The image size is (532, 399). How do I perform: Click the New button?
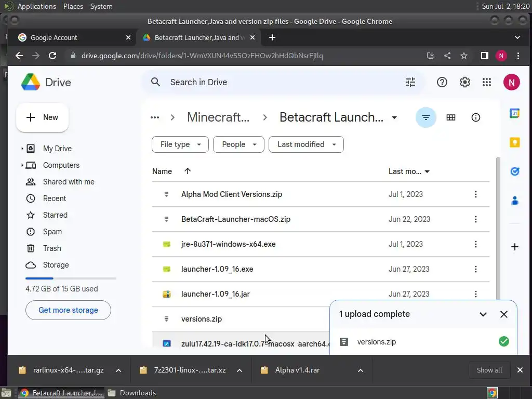point(43,117)
